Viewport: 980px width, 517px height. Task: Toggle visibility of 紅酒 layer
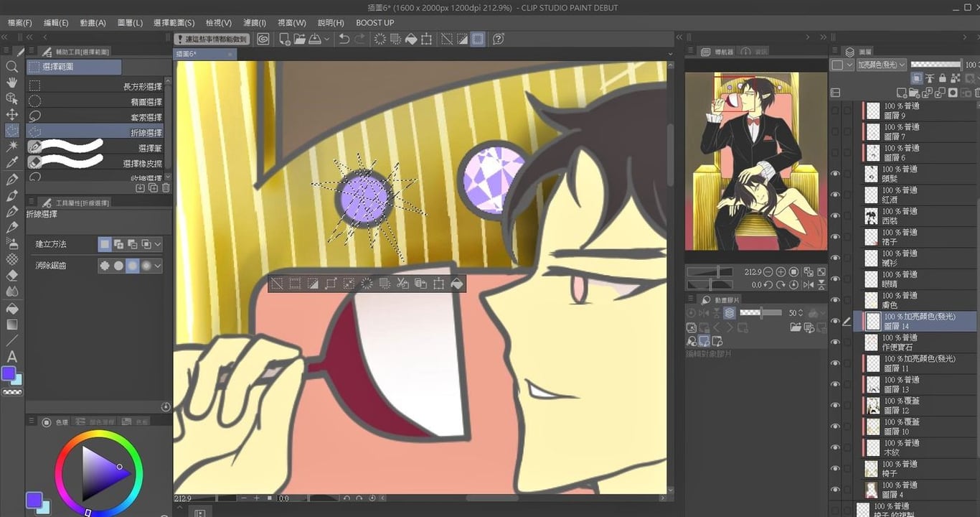[x=835, y=195]
